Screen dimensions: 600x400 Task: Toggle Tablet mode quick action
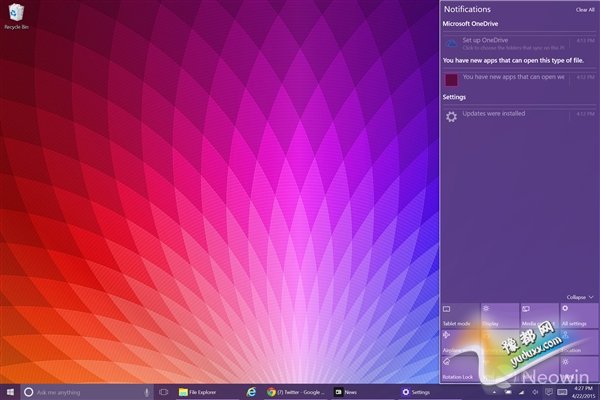(x=460, y=316)
